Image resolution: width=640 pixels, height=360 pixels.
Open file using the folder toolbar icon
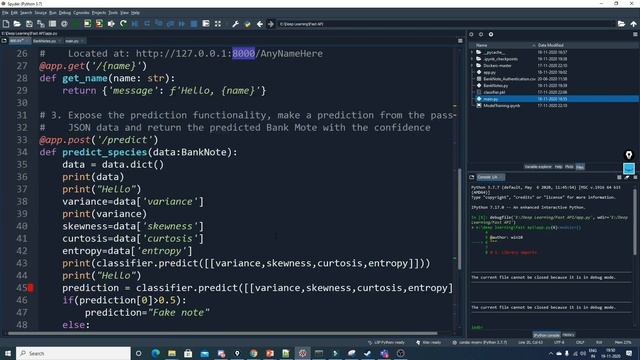[x=17, y=24]
